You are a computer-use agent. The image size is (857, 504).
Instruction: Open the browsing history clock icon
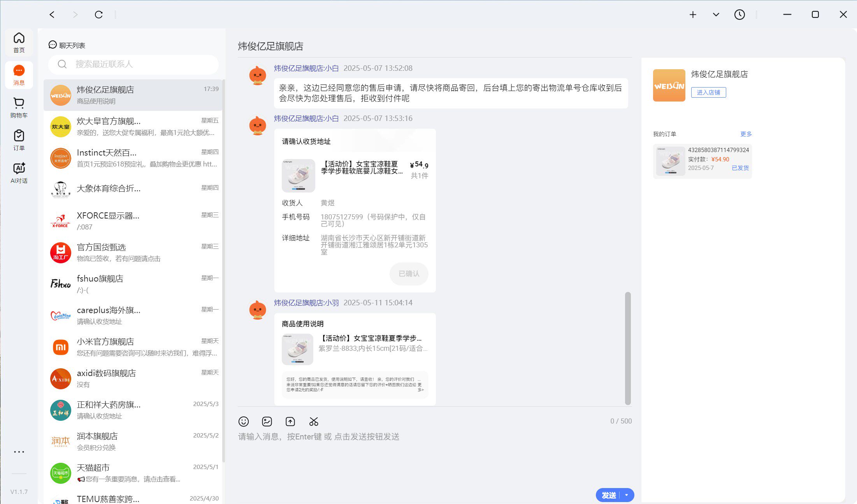point(739,14)
